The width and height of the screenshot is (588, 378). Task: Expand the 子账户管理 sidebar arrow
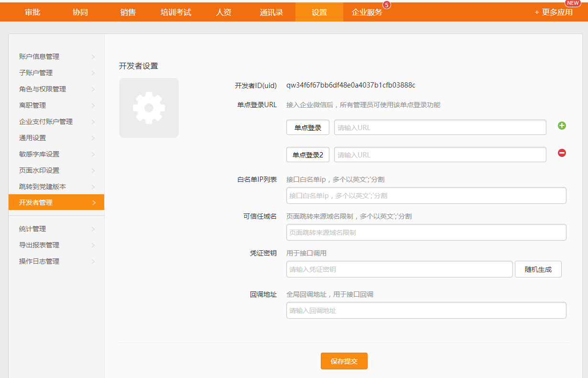pyautogui.click(x=93, y=73)
